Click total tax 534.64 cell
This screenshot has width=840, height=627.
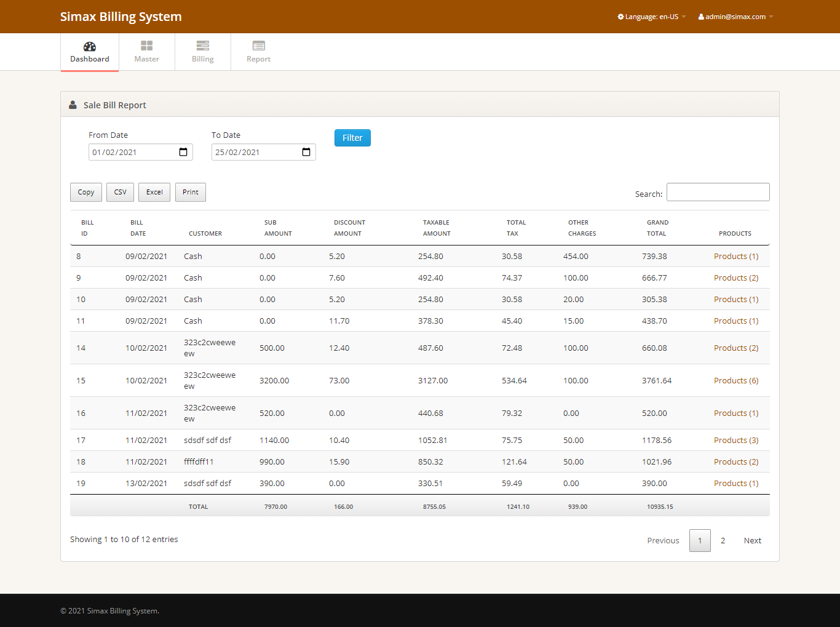[x=514, y=380]
